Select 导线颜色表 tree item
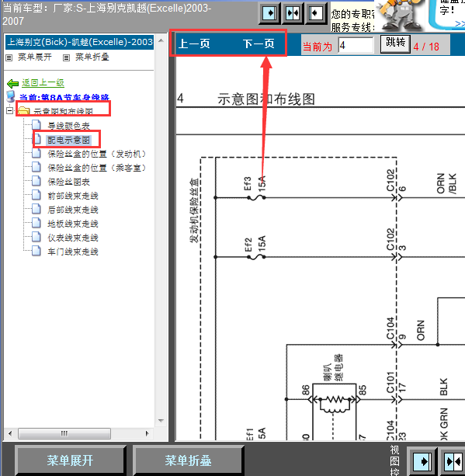This screenshot has width=465, height=476. click(x=68, y=126)
